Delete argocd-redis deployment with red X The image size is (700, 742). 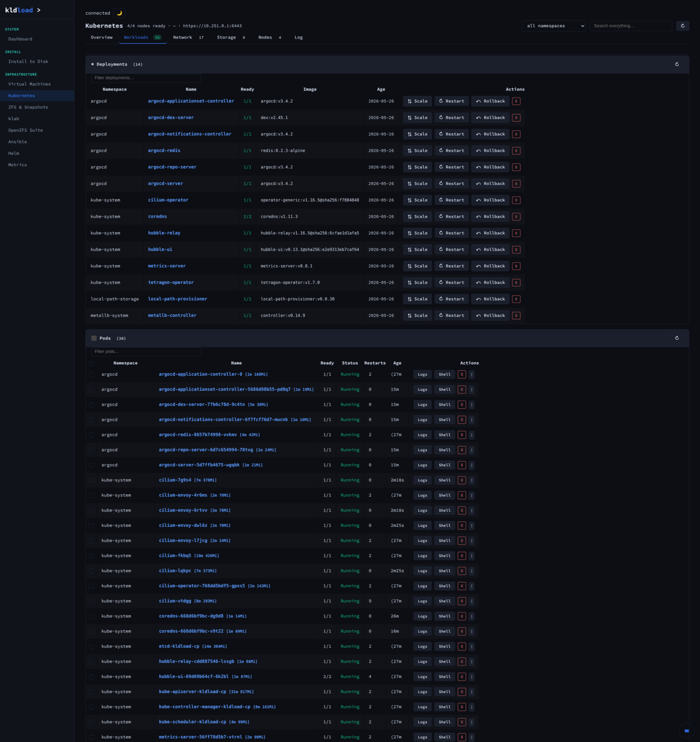coord(516,151)
